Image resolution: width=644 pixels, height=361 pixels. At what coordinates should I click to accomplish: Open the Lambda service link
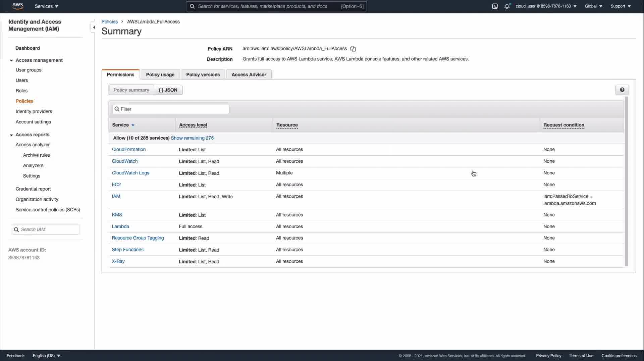pos(120,227)
